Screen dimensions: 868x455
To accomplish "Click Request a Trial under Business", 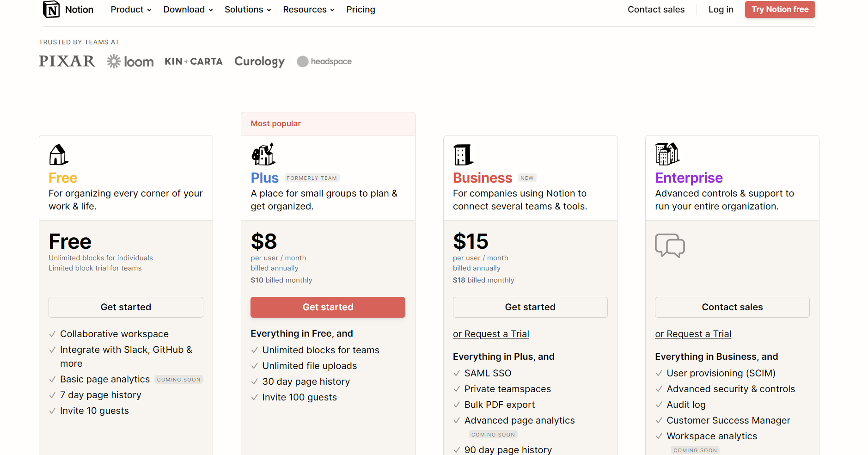I will pos(491,334).
